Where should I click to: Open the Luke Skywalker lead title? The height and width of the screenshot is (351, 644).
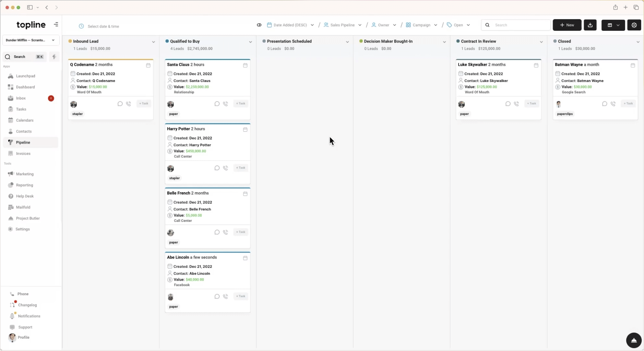[472, 64]
